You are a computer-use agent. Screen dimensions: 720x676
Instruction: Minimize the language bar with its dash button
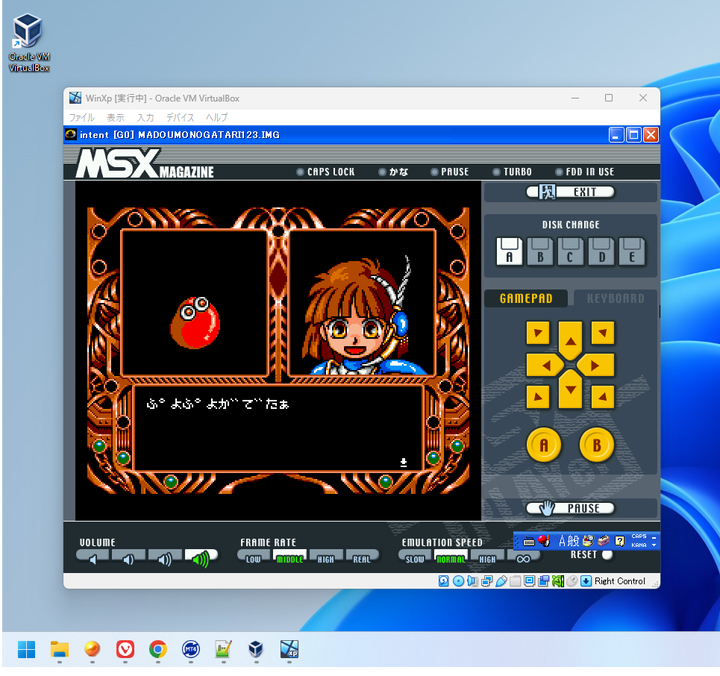coord(654,536)
